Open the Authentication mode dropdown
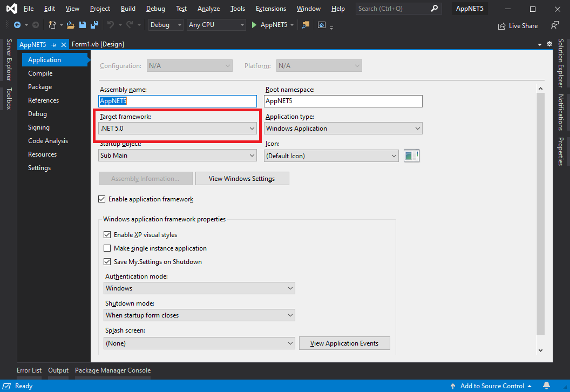This screenshot has height=392, width=570. [199, 288]
